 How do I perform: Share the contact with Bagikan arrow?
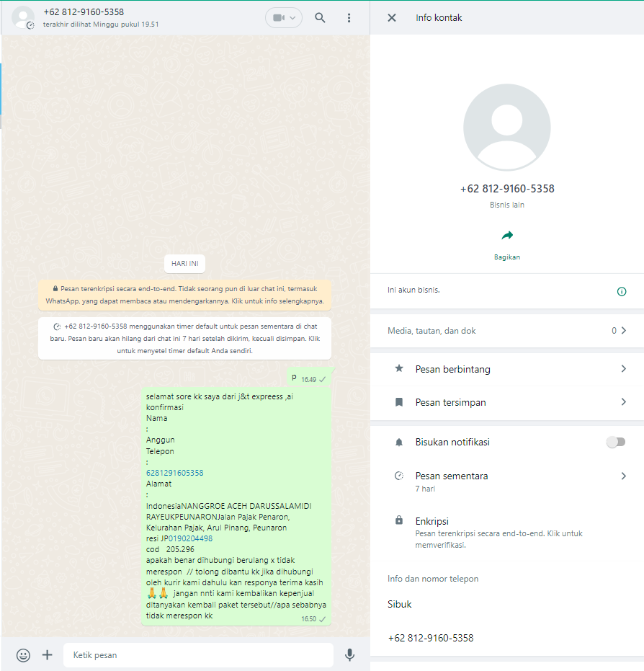506,236
